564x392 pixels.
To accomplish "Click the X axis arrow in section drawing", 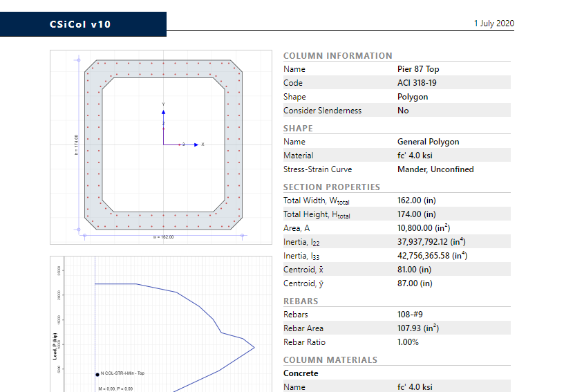I will [x=196, y=144].
